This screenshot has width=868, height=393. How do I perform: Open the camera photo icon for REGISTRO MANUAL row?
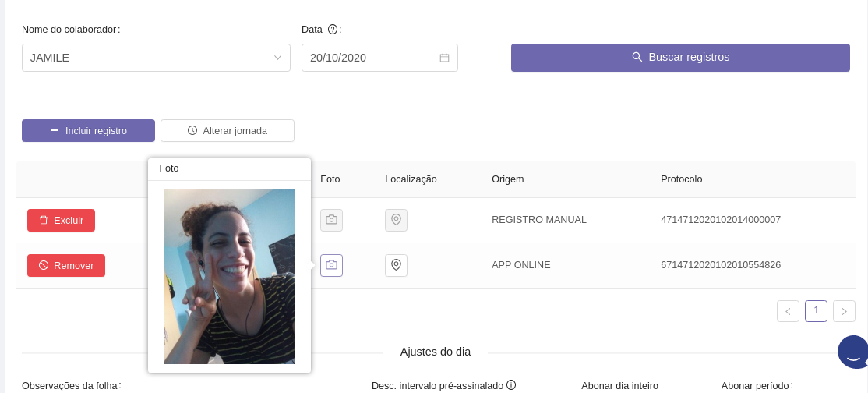tap(331, 220)
